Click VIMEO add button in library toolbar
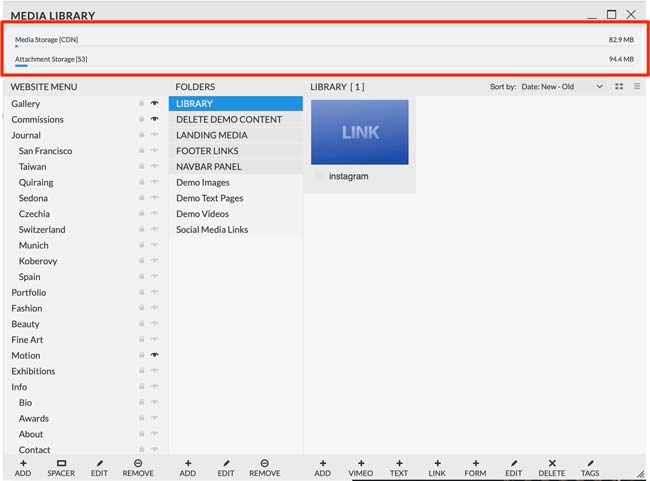The image size is (650, 481). (360, 464)
